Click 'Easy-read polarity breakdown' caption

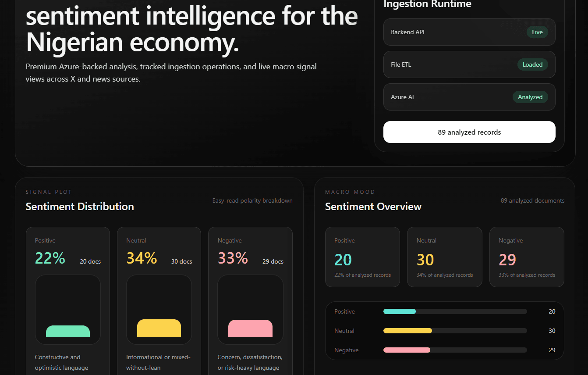click(252, 200)
